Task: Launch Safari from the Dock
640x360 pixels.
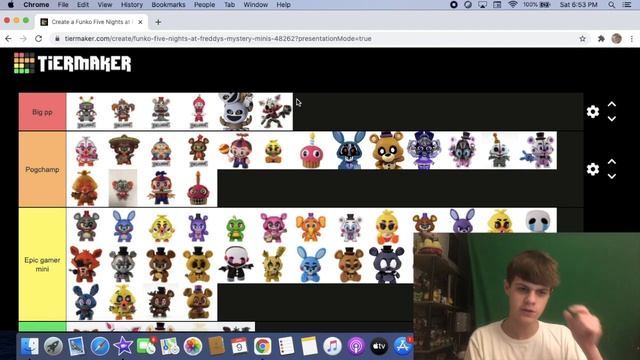Action: 100,346
